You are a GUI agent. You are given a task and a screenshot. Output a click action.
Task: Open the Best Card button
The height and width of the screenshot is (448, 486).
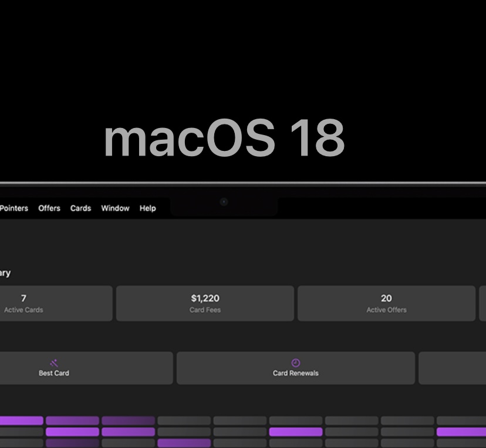(86, 368)
